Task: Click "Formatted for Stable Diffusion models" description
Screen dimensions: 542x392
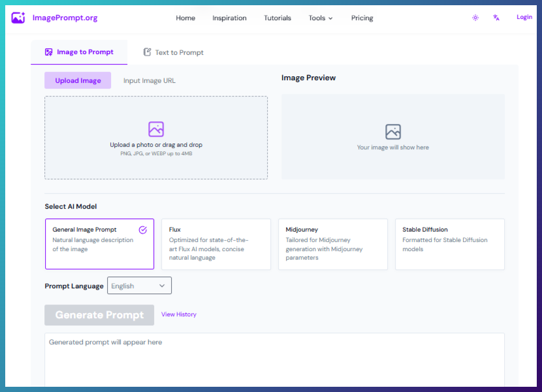Action: point(445,245)
